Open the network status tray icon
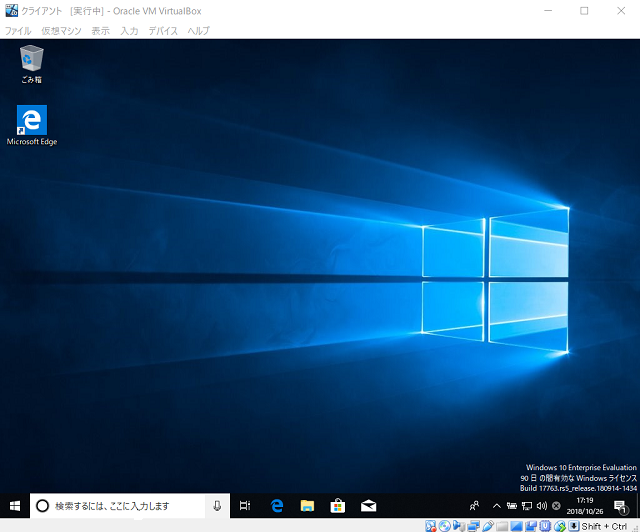 527,506
